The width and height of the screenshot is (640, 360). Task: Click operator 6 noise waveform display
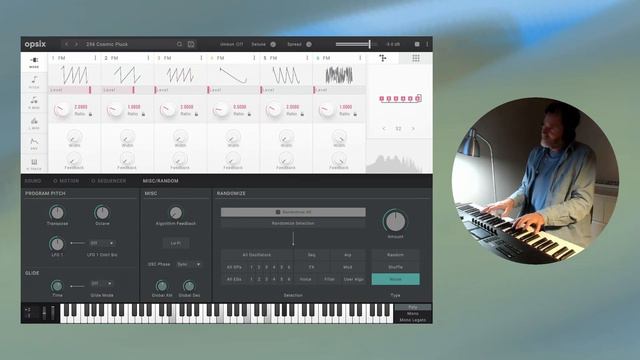pyautogui.click(x=339, y=75)
